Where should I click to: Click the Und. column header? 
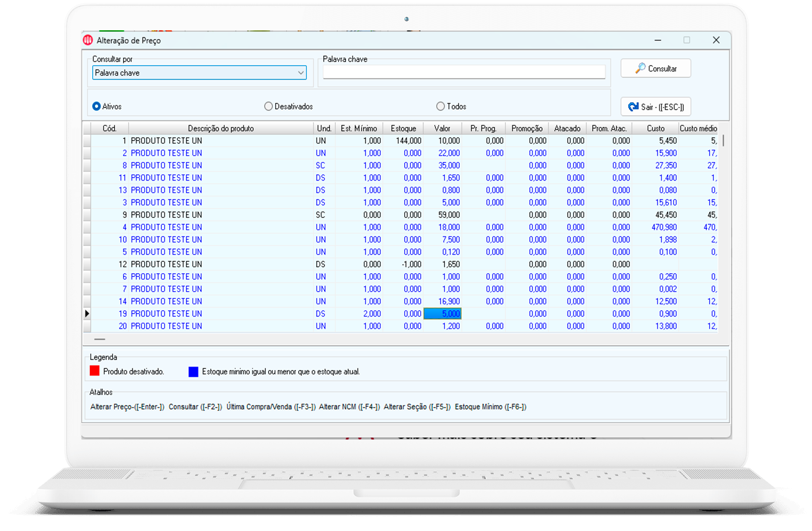coord(325,128)
